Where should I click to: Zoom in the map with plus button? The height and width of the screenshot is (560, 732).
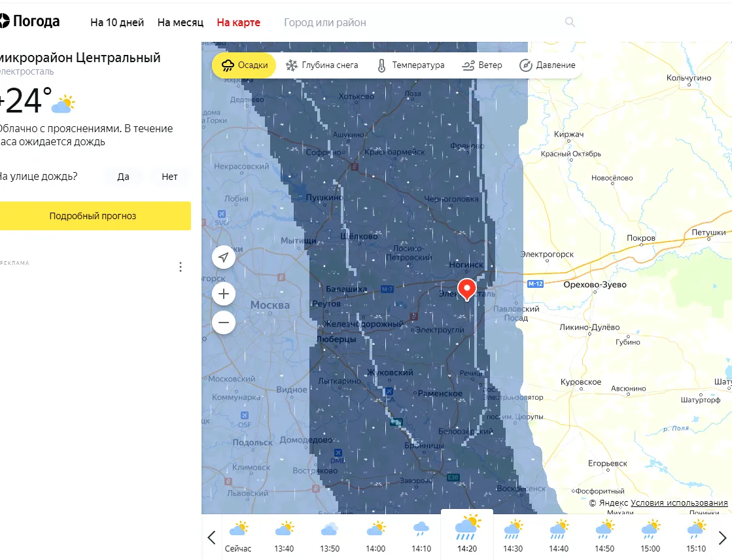click(x=224, y=294)
